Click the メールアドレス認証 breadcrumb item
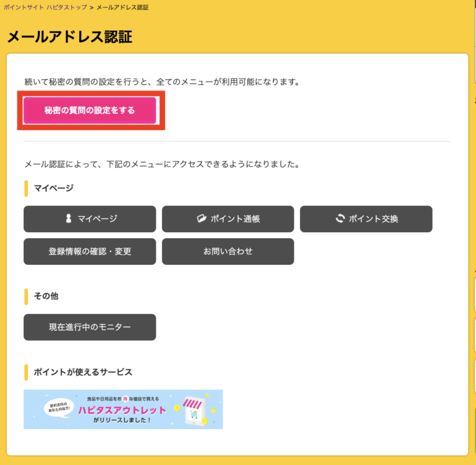 tap(123, 7)
